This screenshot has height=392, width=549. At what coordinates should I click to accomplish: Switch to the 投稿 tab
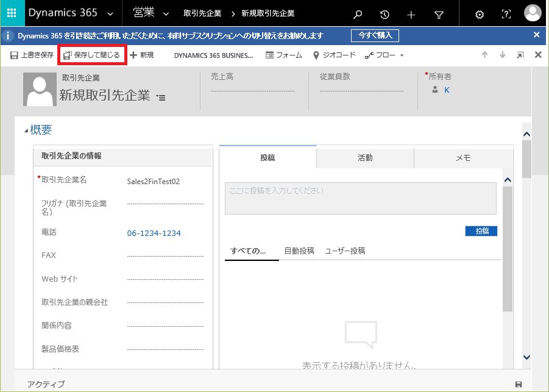(267, 157)
